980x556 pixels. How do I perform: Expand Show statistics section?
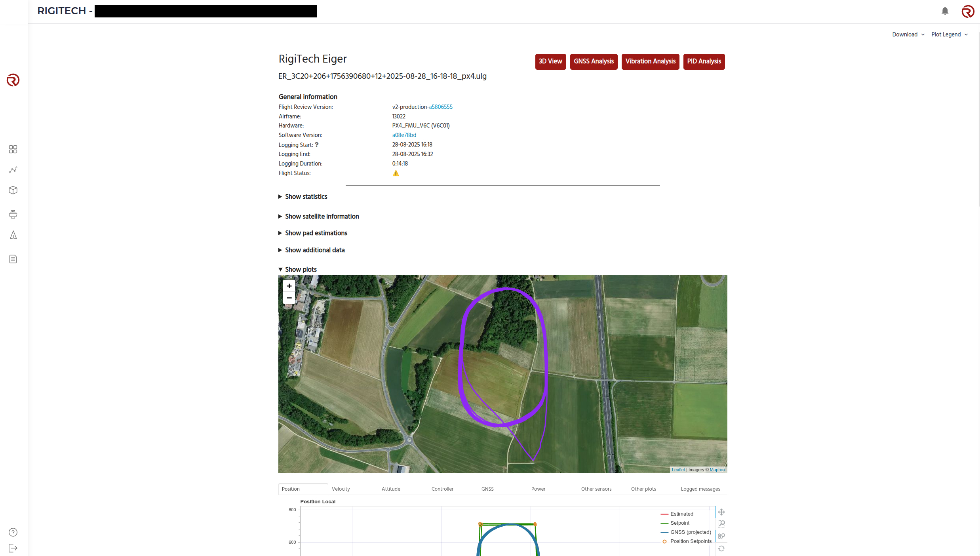[x=303, y=196]
